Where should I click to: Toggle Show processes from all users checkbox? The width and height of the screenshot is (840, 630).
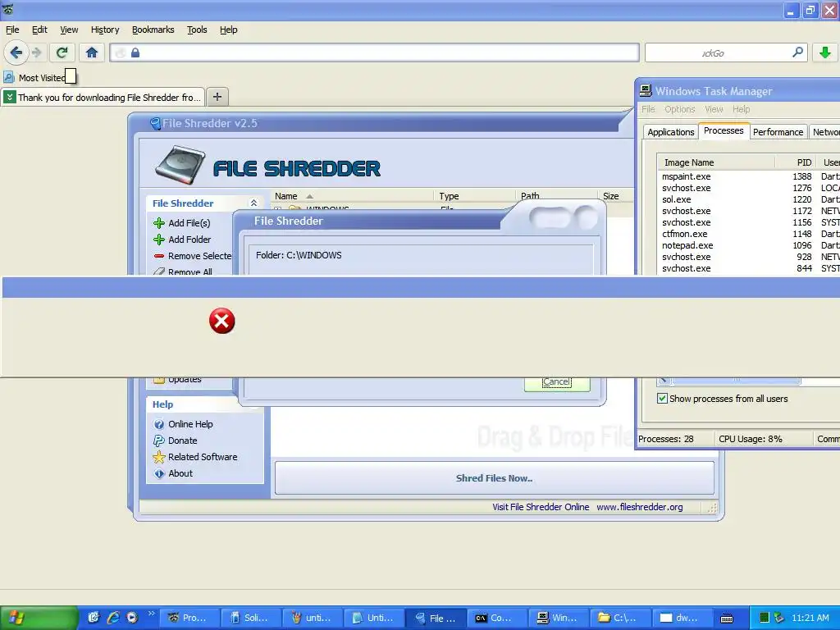coord(662,399)
